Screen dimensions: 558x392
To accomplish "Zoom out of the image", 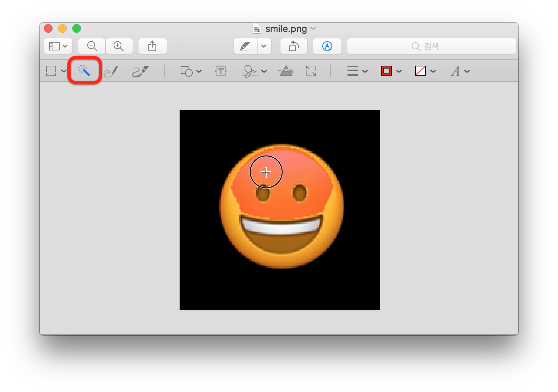I will pos(92,46).
